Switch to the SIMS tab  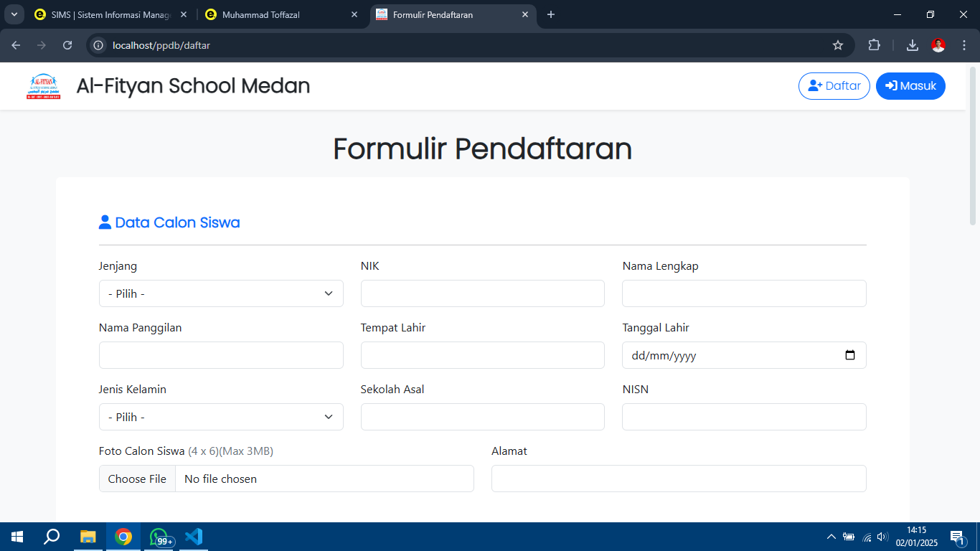(x=108, y=14)
